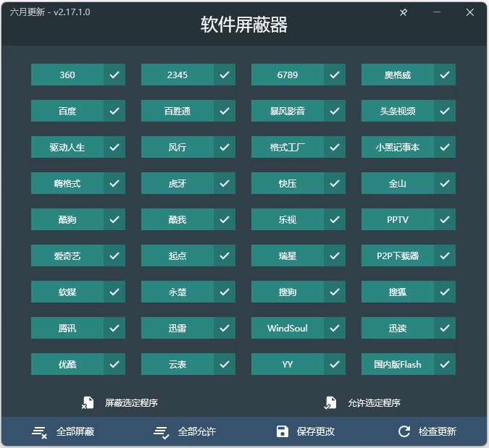Click the 检查更新 refresh icon
The height and width of the screenshot is (448, 489).
pos(404,432)
